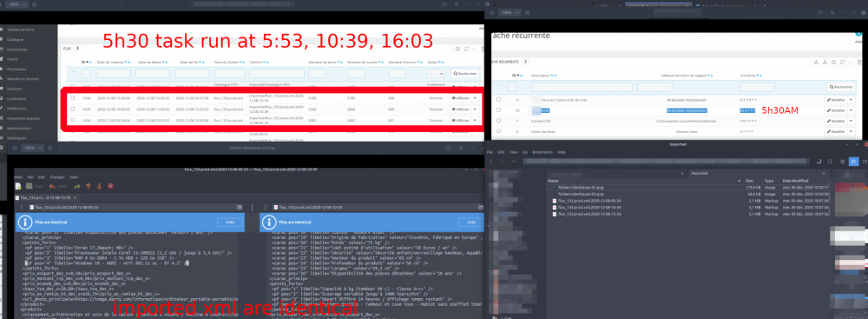868x319 pixels.
Task: Open new comparison icon in Meld toolbar
Action: click(x=18, y=186)
